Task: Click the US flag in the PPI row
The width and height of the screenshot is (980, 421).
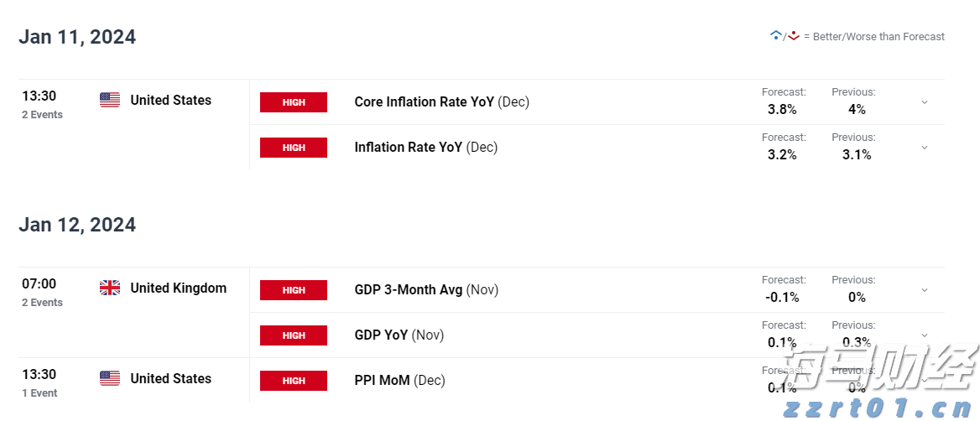Action: (x=110, y=379)
